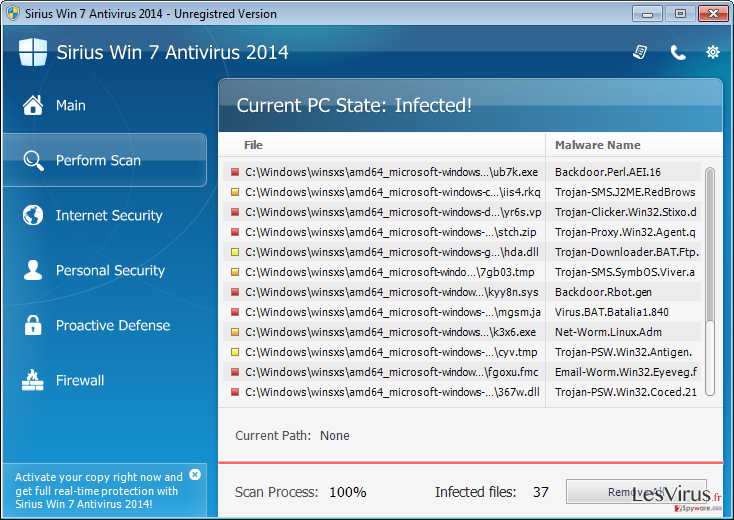The width and height of the screenshot is (734, 520).
Task: Select Perform Scan menu item
Action: click(x=105, y=160)
